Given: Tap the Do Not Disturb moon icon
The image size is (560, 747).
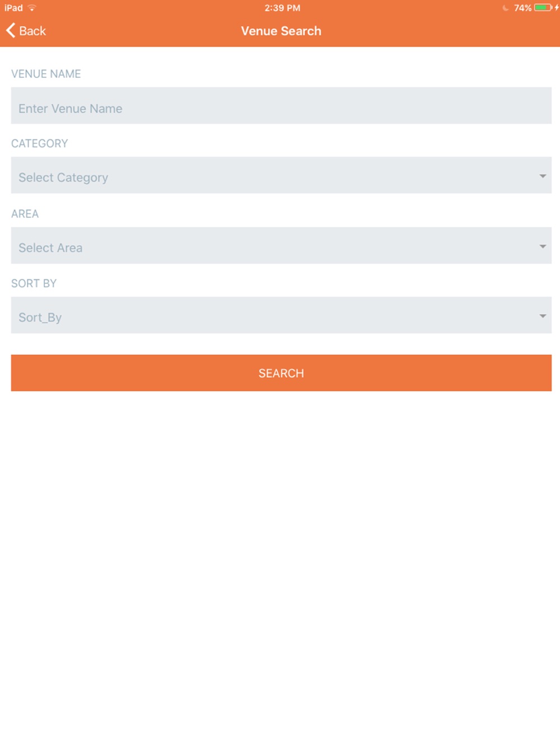Looking at the screenshot, I should coord(506,8).
